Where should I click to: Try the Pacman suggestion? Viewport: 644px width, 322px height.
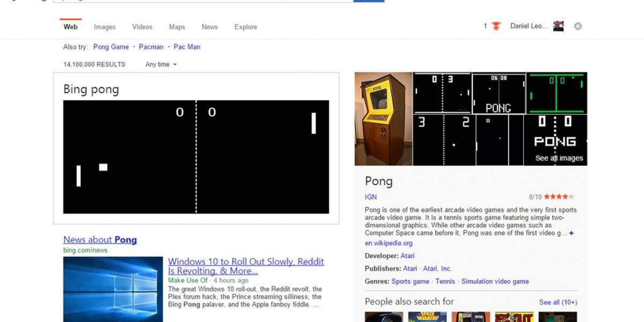(x=151, y=47)
